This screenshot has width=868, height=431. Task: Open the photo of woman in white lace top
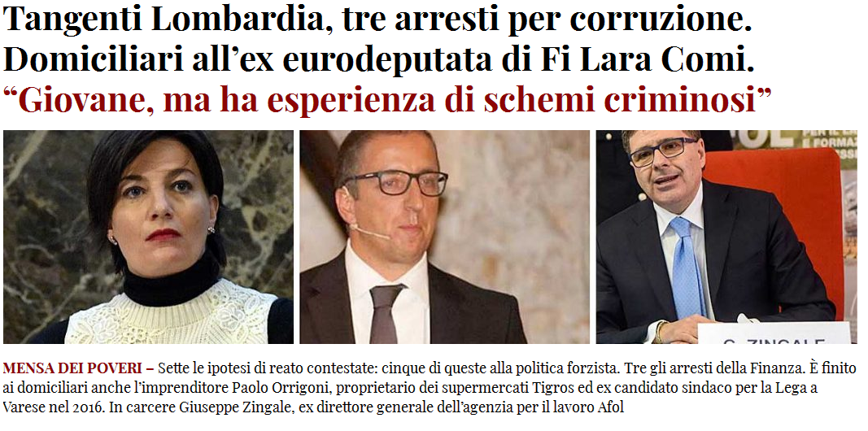tap(148, 237)
